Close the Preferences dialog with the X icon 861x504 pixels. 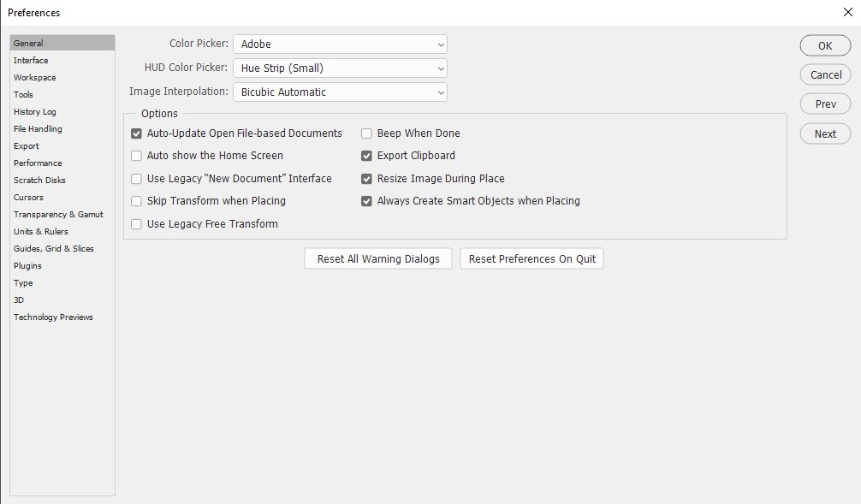tap(848, 12)
